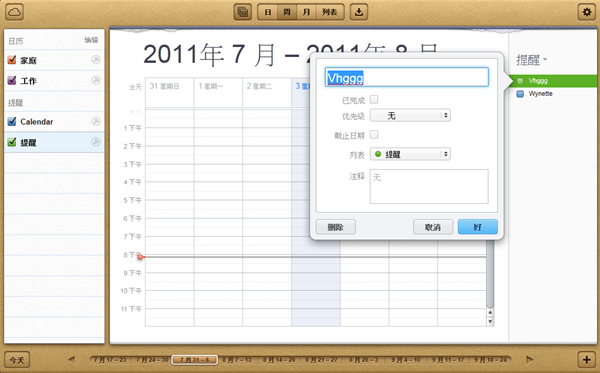Click 取消 button in reminder popup
Image resolution: width=600 pixels, height=373 pixels.
[433, 227]
